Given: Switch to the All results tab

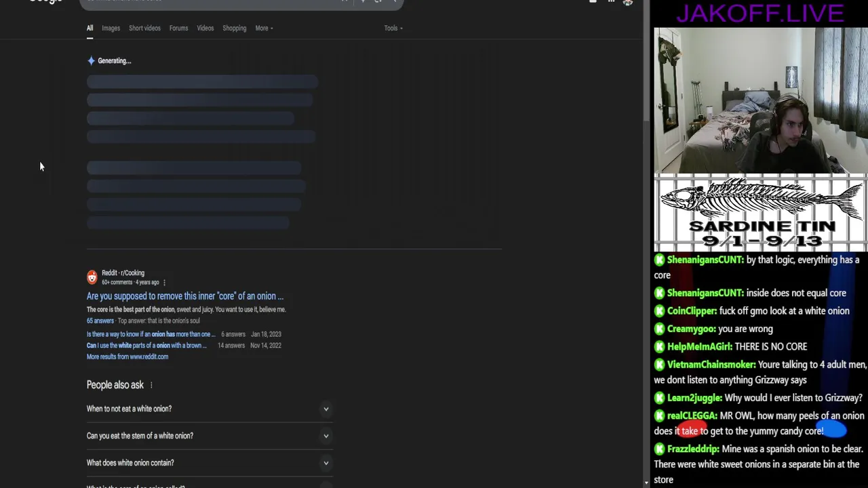Looking at the screenshot, I should tap(90, 28).
